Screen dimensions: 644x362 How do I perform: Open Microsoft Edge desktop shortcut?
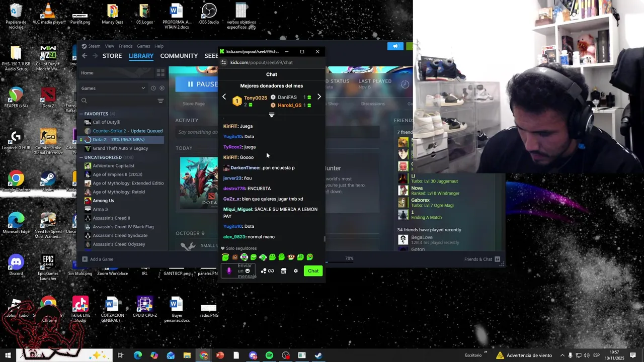16,223
